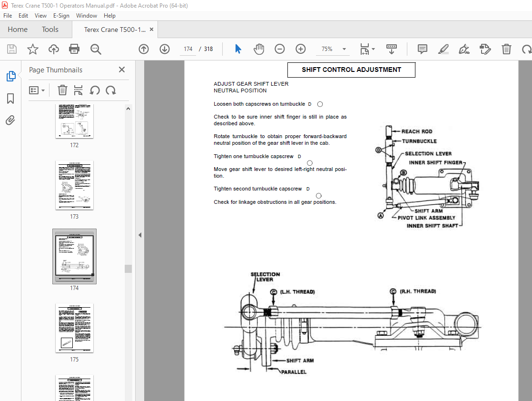The height and width of the screenshot is (401, 532).
Task: Click the 'PIVOT LINK ASSEMBLY' diagram label
Action: [426, 218]
